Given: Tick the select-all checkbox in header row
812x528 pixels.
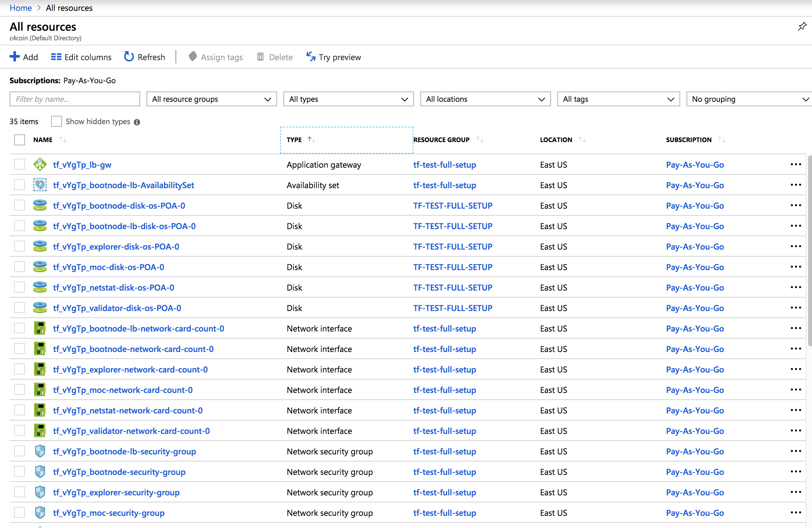Looking at the screenshot, I should pyautogui.click(x=20, y=140).
